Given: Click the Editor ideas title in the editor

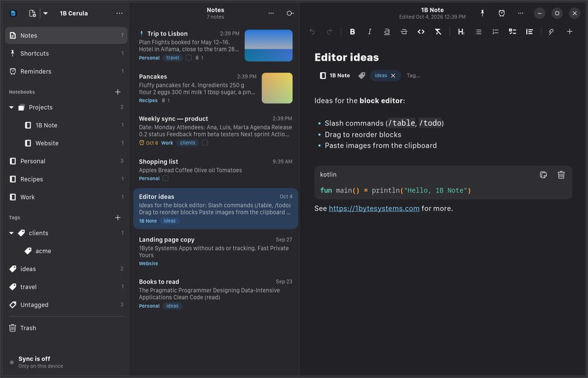Looking at the screenshot, I should coord(347,58).
